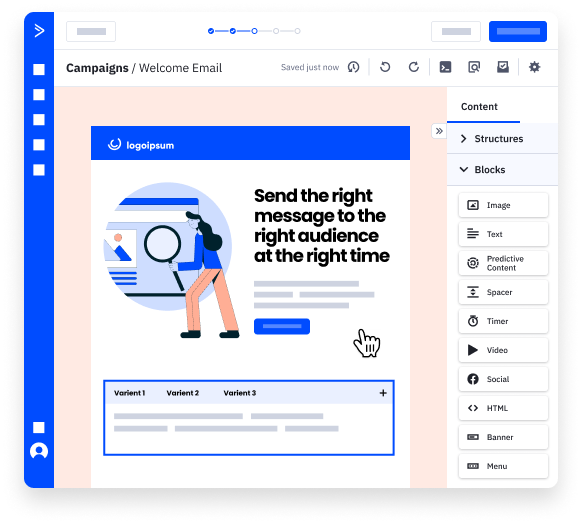582x524 pixels.
Task: Click the checklist toolbar icon
Action: (x=503, y=67)
